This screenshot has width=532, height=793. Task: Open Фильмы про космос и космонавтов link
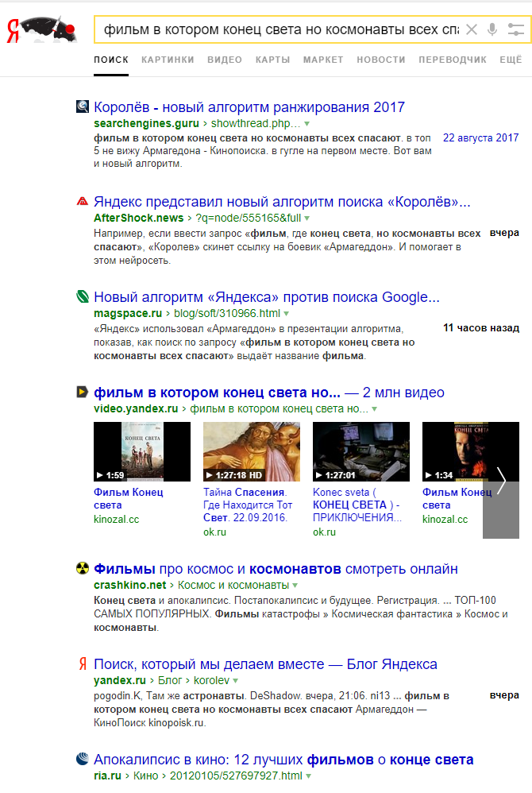(276, 569)
